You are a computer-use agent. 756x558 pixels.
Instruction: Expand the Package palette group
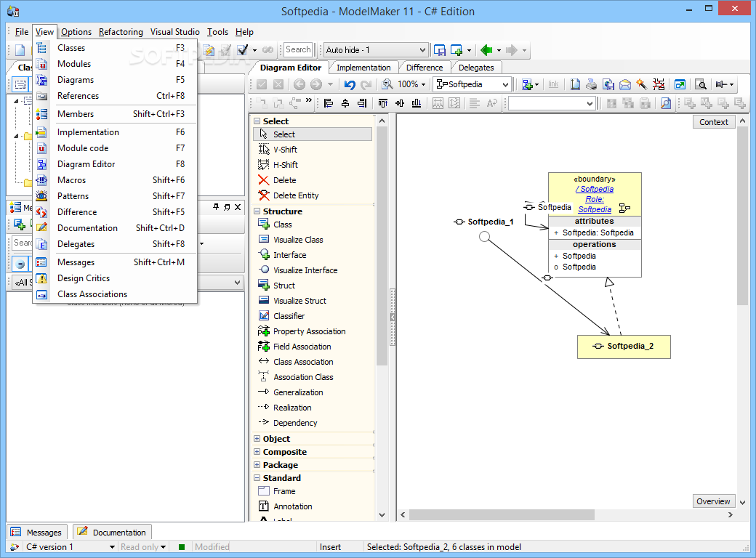coord(257,464)
